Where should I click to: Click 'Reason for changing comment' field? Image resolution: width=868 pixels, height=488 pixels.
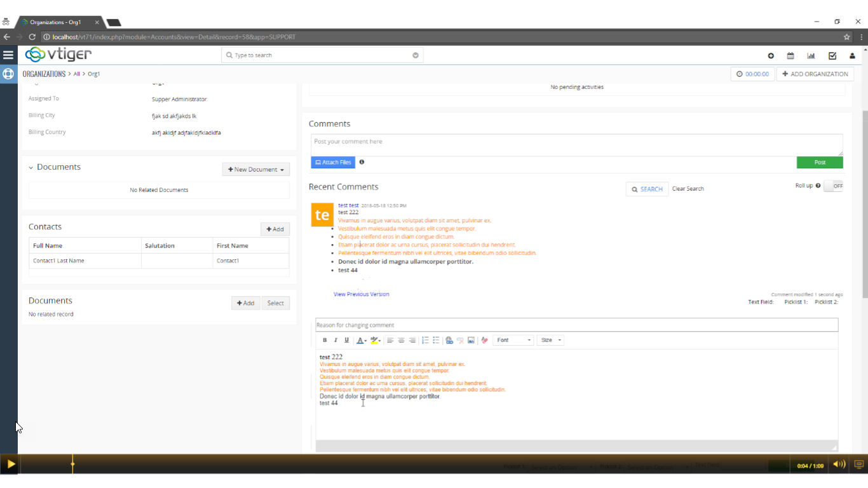pyautogui.click(x=577, y=325)
